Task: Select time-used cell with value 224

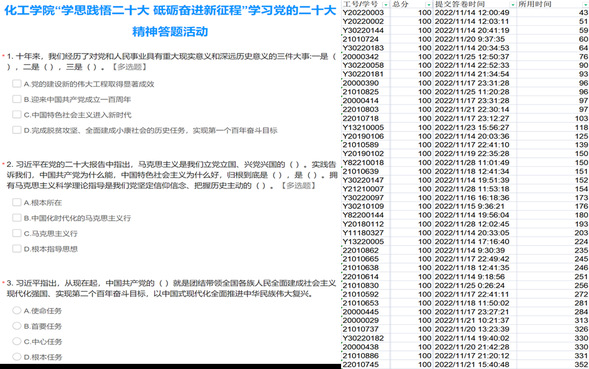Action: (553, 241)
